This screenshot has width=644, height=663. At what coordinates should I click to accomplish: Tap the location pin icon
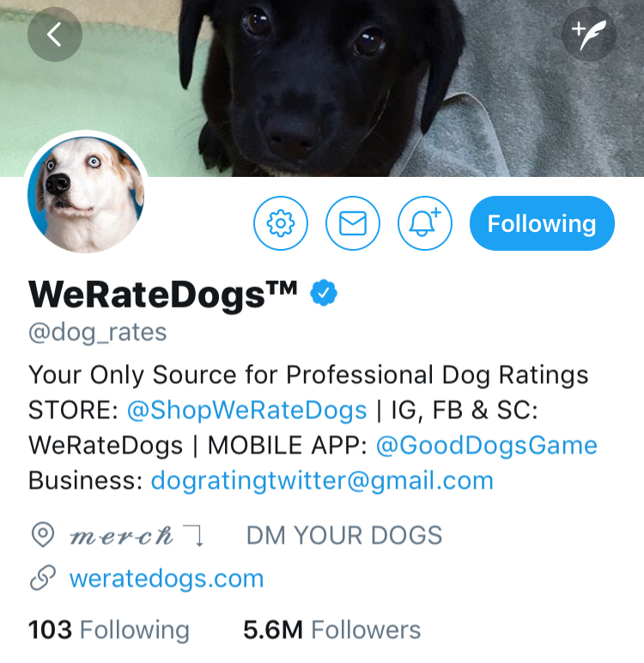pos(43,534)
